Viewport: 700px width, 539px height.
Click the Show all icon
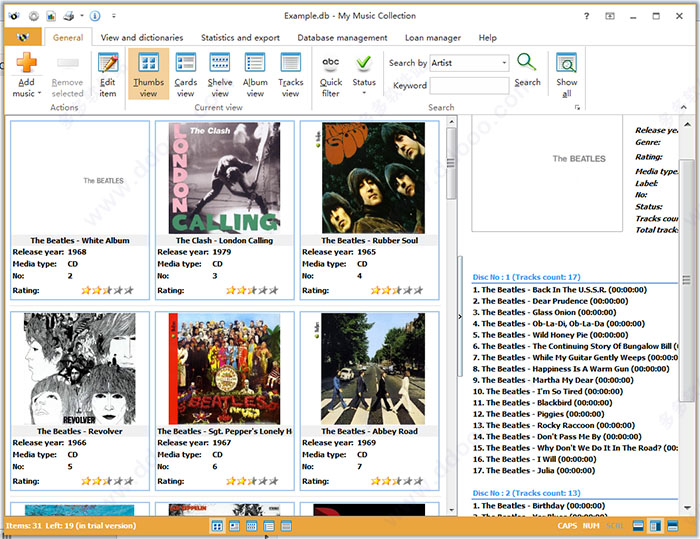pyautogui.click(x=567, y=63)
